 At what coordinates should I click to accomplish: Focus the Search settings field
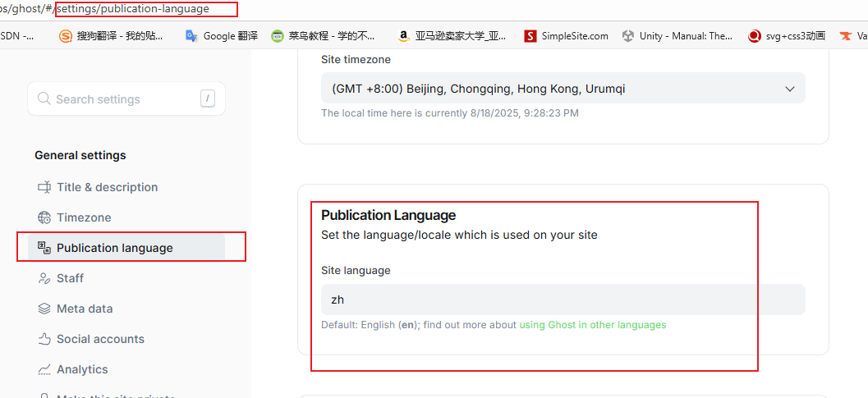point(123,99)
